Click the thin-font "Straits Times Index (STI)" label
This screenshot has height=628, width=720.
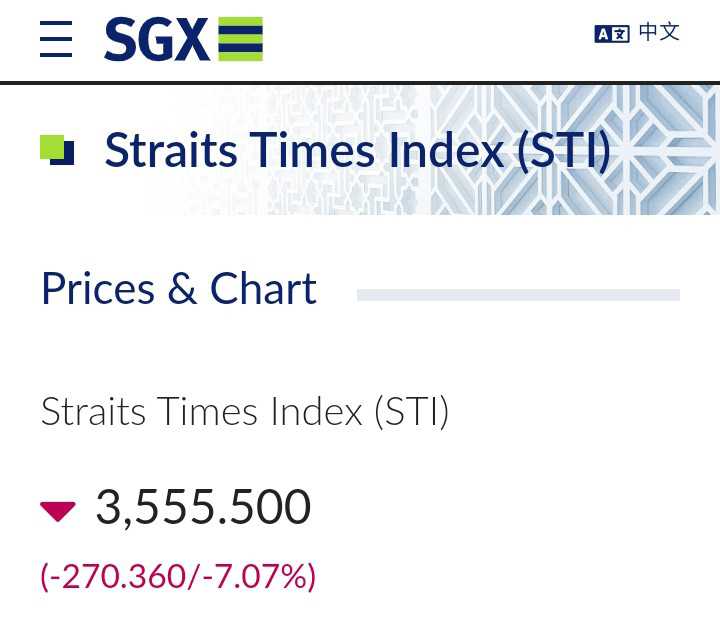pyautogui.click(x=244, y=412)
